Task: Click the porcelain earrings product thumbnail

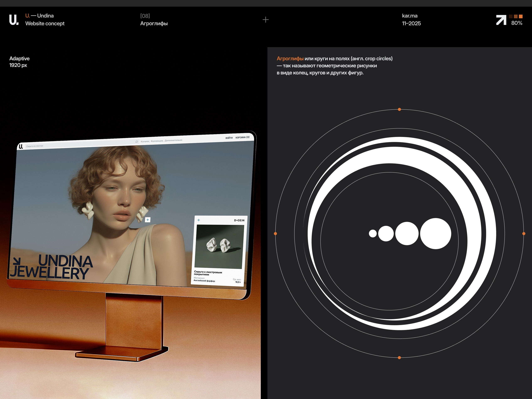Action: 219,246
